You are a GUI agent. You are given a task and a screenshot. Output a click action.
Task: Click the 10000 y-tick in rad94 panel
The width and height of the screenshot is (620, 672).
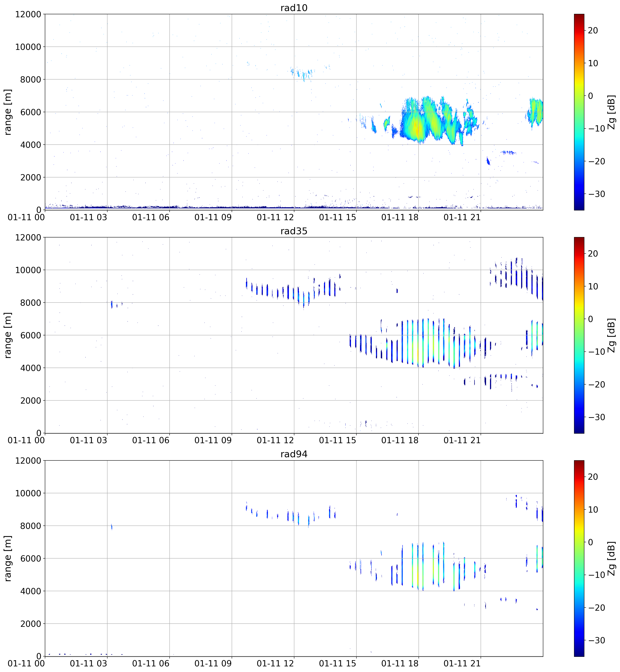[x=28, y=493]
